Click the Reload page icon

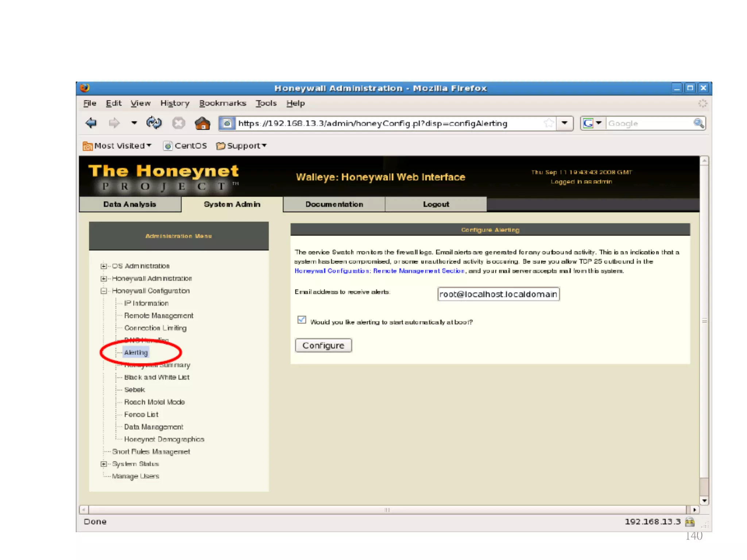tap(154, 123)
